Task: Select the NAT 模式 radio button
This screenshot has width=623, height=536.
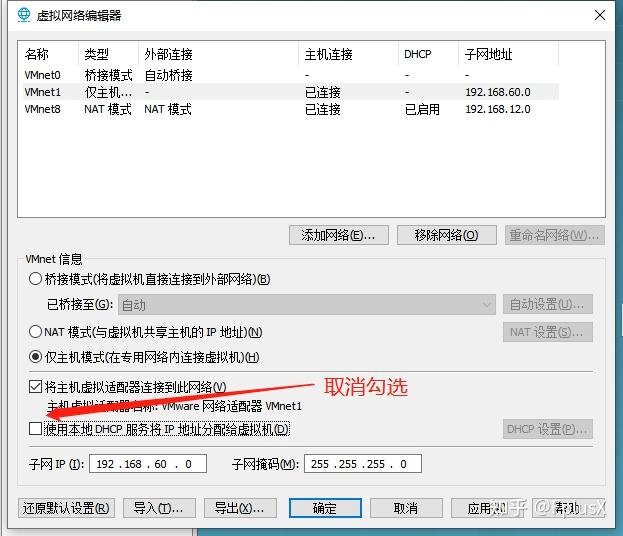Action: coord(35,331)
